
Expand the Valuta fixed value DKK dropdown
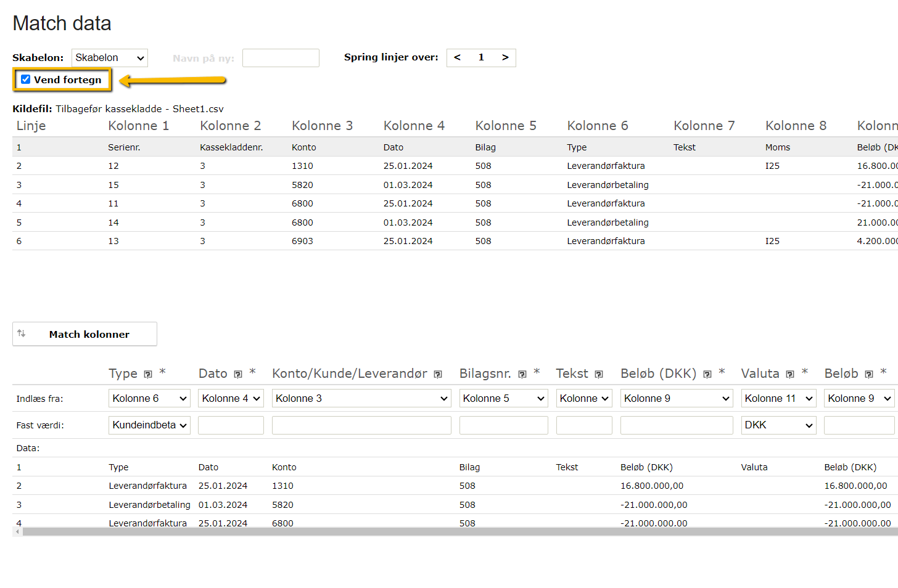778,425
